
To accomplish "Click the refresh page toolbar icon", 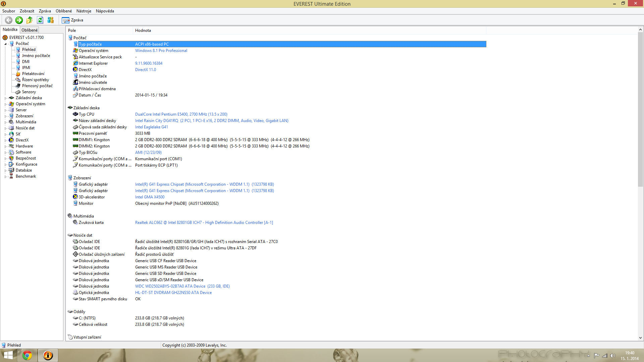I will pyautogui.click(x=40, y=20).
